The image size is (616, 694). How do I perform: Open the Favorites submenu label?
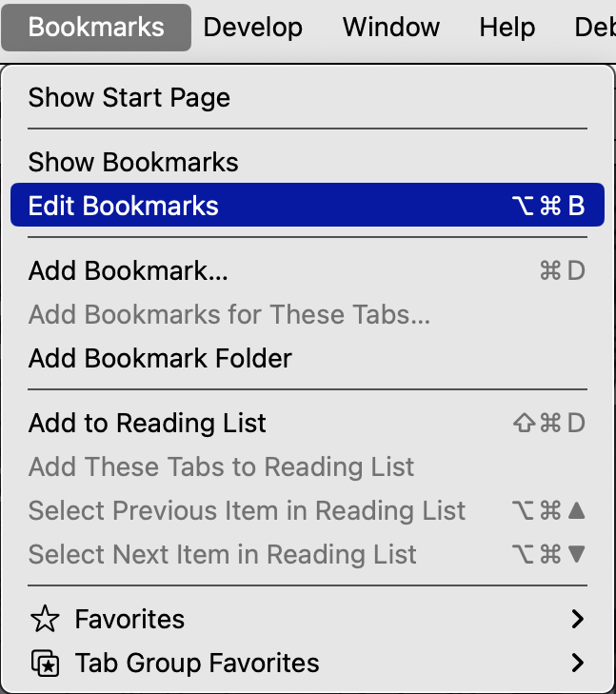click(129, 619)
